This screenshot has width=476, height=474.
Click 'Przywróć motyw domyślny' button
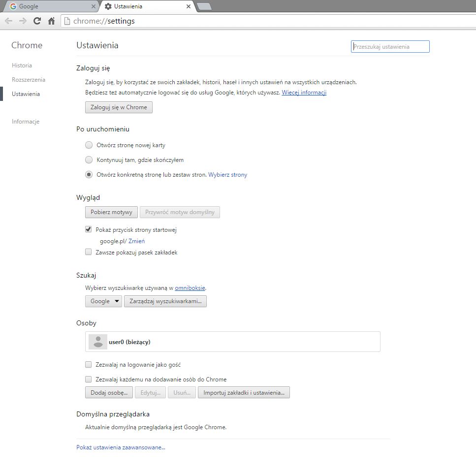click(x=180, y=212)
